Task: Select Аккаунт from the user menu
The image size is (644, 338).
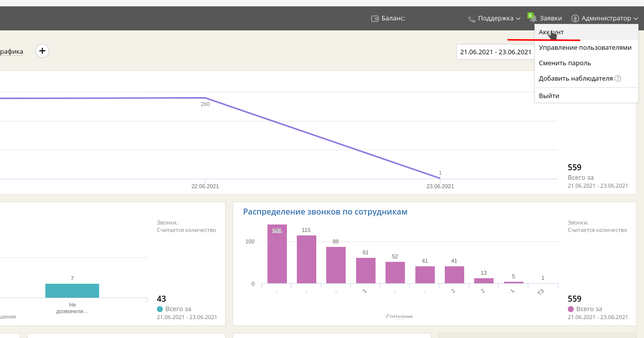Action: 586,32
